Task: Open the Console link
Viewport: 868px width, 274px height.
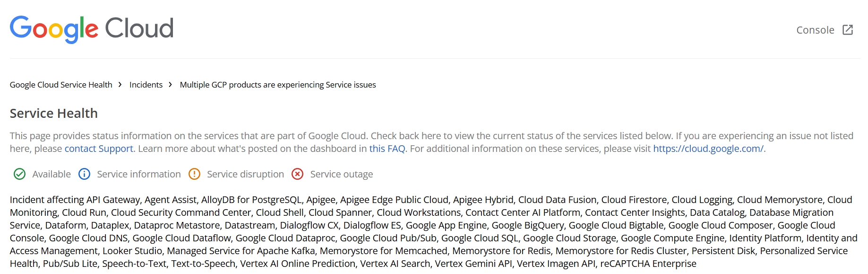Action: 815,30
